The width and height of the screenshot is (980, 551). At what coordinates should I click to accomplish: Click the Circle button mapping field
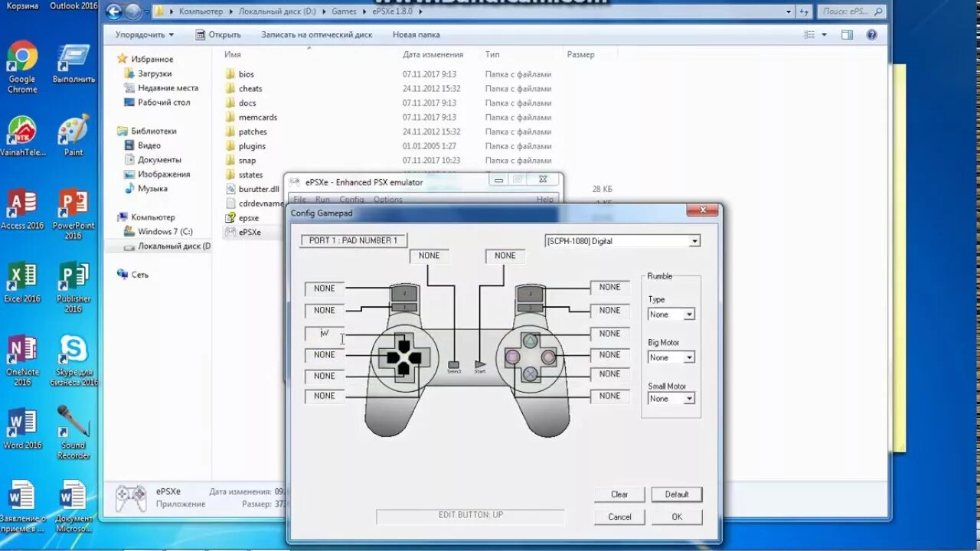pos(610,355)
